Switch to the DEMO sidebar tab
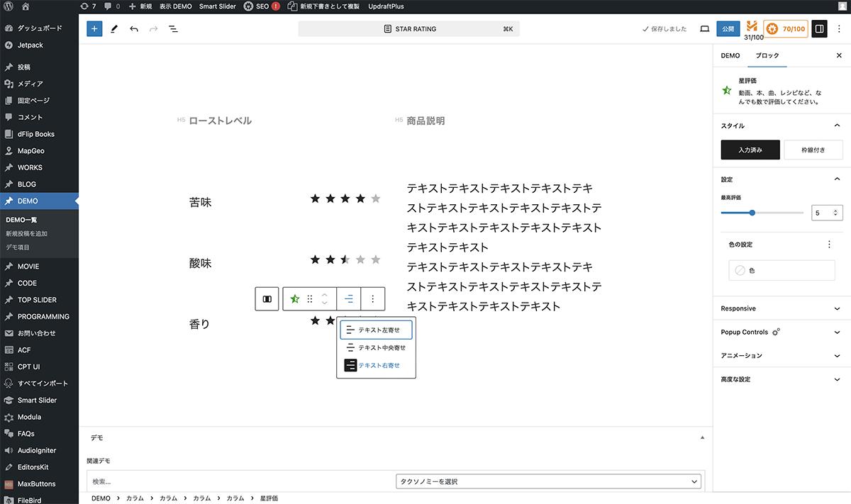The height and width of the screenshot is (504, 851). point(730,55)
